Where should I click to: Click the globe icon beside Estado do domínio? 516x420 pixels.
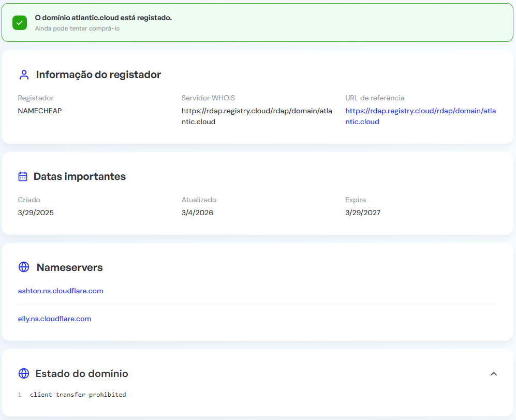pyautogui.click(x=24, y=373)
